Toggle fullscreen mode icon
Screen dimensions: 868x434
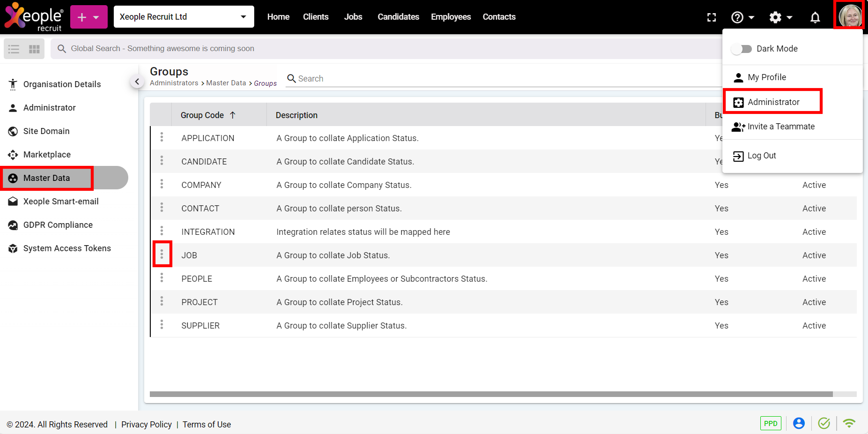point(712,17)
